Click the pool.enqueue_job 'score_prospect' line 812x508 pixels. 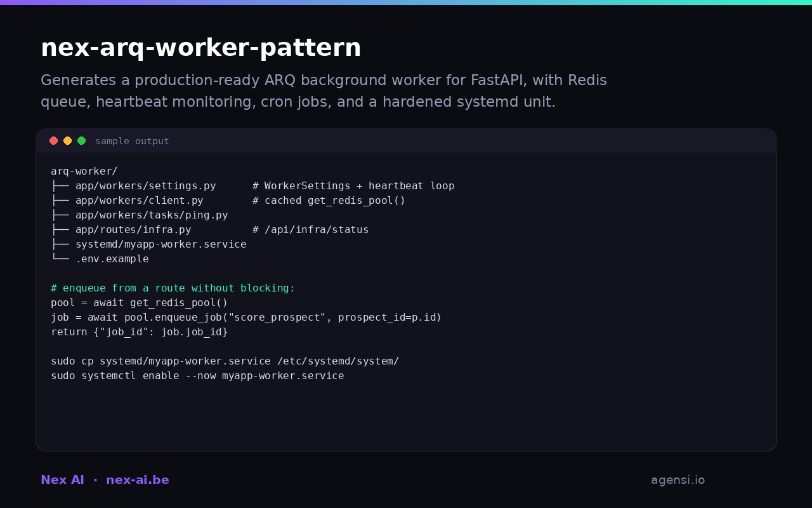[x=246, y=317]
